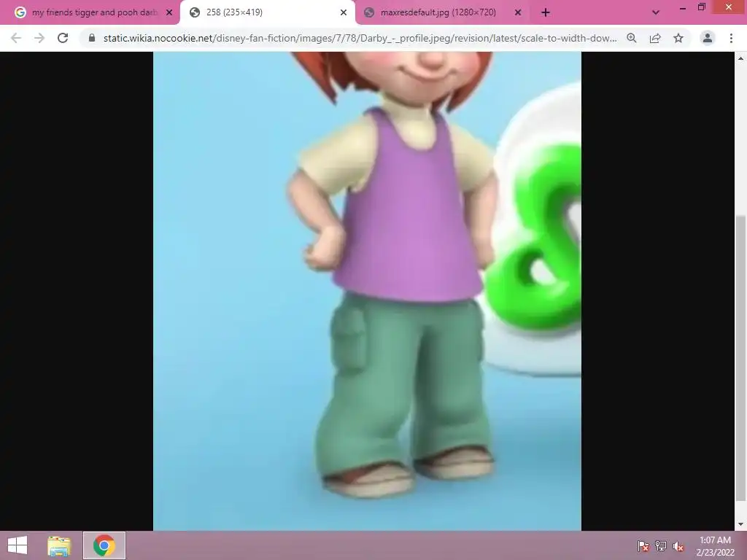Go back to the previous page
This screenshot has width=747, height=560.
[16, 38]
